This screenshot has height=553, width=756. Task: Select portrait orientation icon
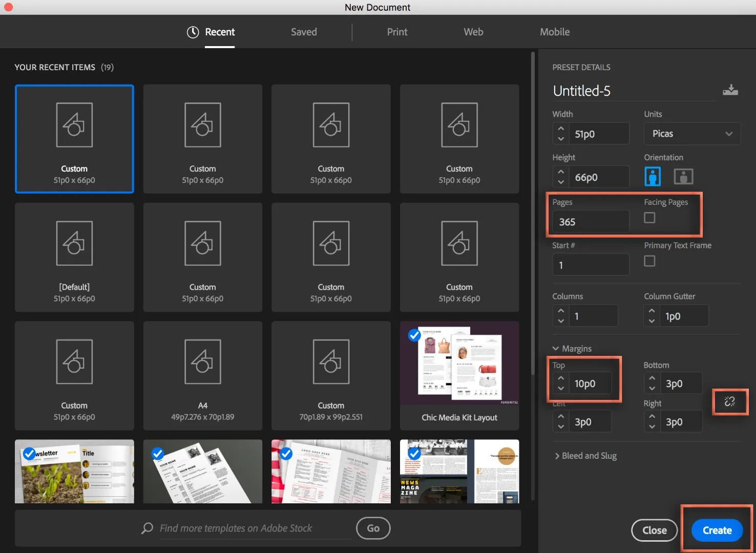pos(652,177)
